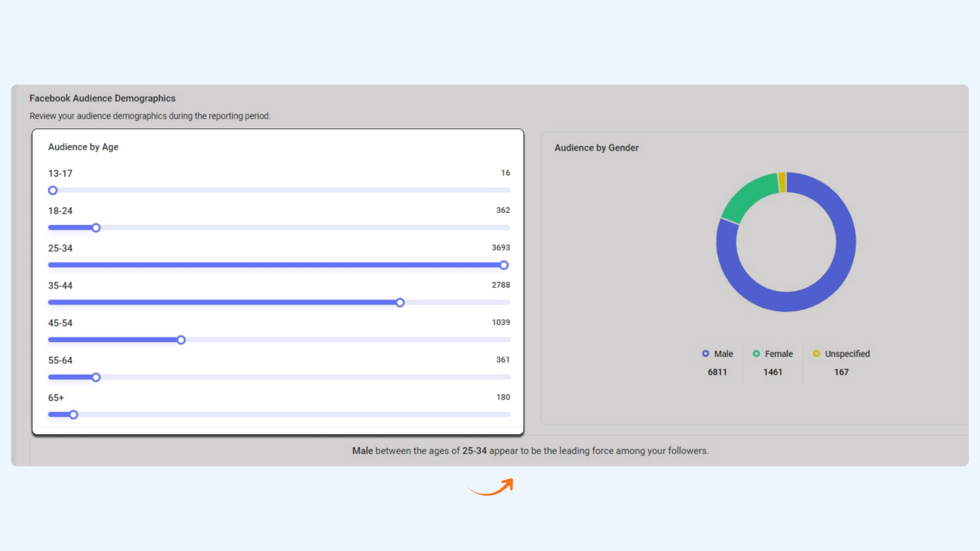Screen dimensions: 980x551
Task: Click the 55-64 age slider handle
Action: (96, 377)
